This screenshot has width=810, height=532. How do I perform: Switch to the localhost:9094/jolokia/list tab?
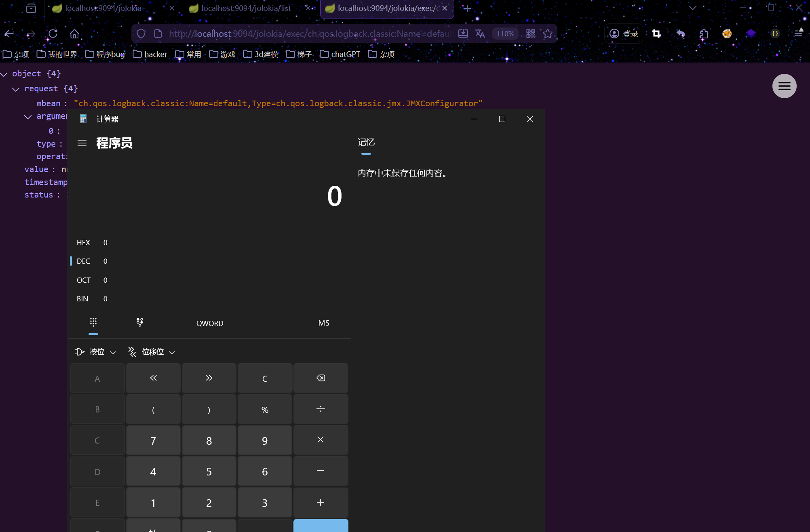246,8
